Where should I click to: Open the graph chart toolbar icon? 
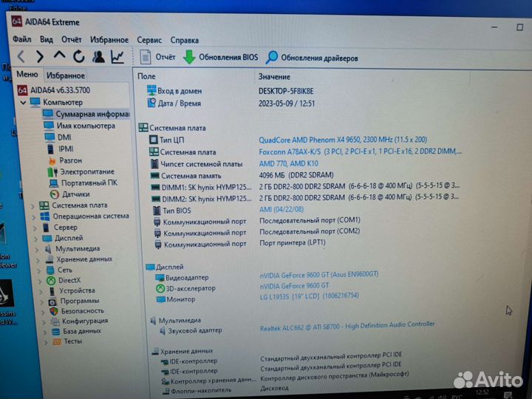click(x=117, y=57)
